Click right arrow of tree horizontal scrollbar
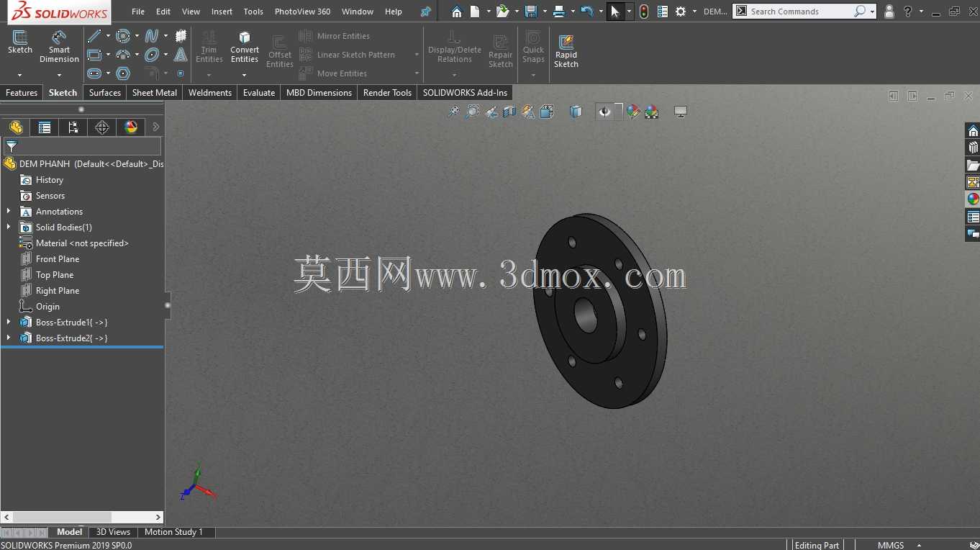Viewport: 980px width, 550px height. [158, 517]
